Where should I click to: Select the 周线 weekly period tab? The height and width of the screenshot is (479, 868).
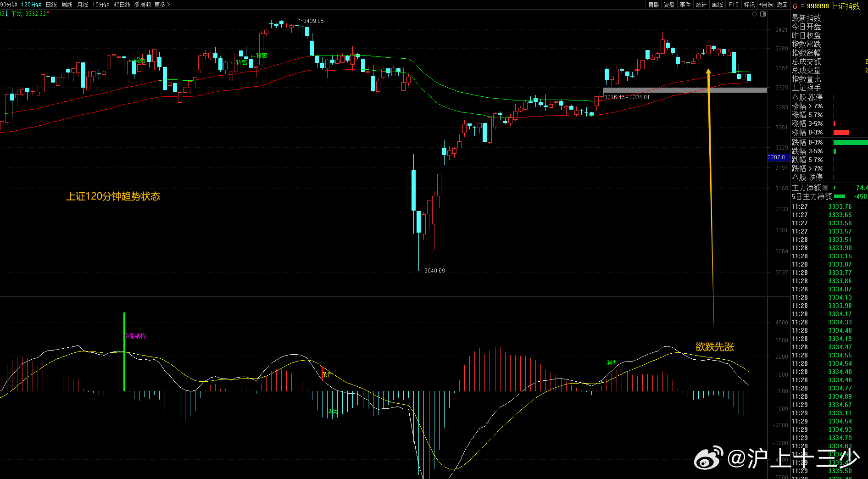(x=67, y=5)
